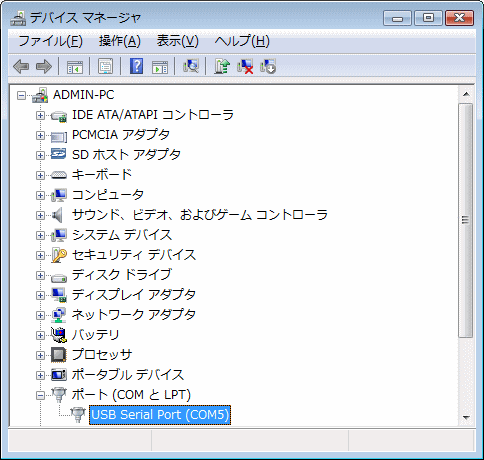Screen dimensions: 484x460
Task: Click the Update driver software icon
Action: tap(222, 66)
